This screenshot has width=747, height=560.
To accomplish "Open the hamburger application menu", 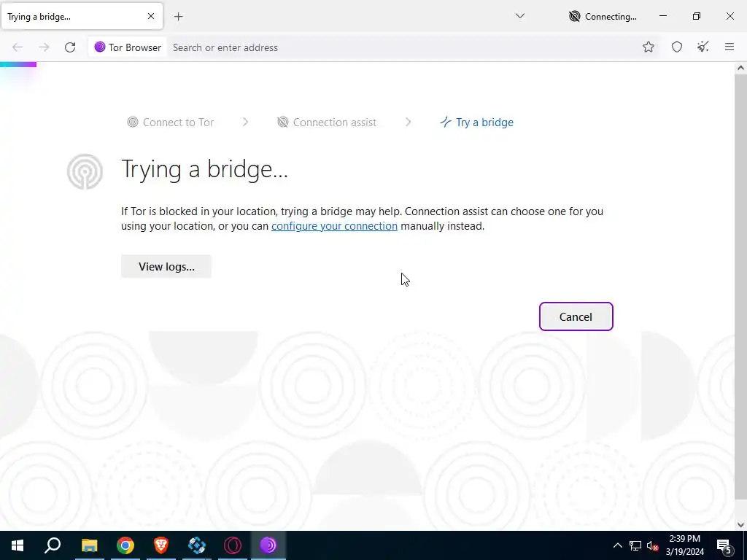I will (x=729, y=47).
